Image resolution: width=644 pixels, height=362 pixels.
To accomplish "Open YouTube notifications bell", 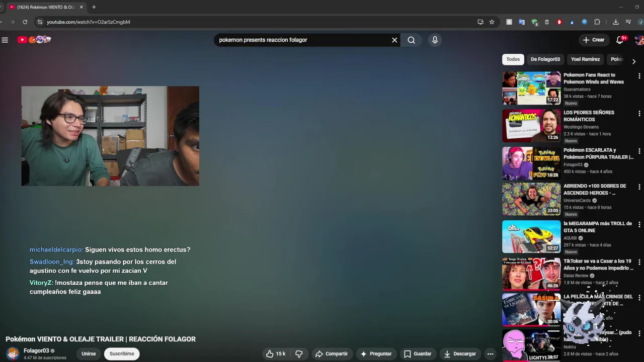I will point(620,40).
